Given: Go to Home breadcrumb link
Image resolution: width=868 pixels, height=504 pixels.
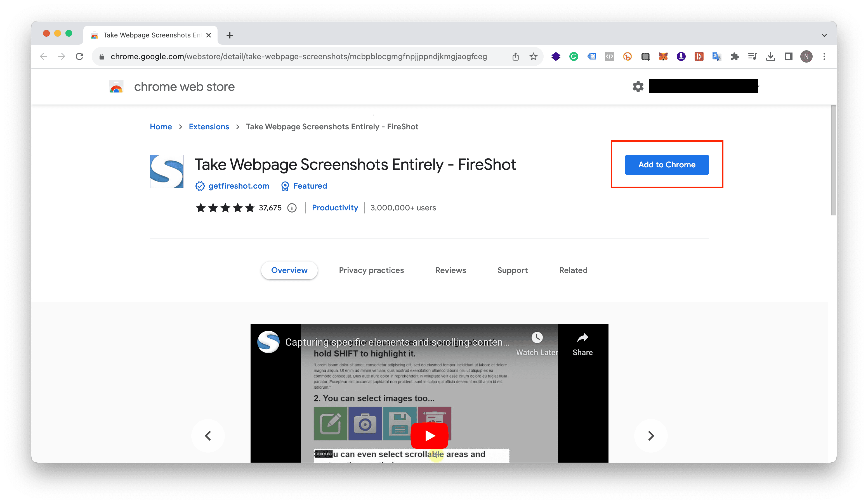Looking at the screenshot, I should pos(161,127).
